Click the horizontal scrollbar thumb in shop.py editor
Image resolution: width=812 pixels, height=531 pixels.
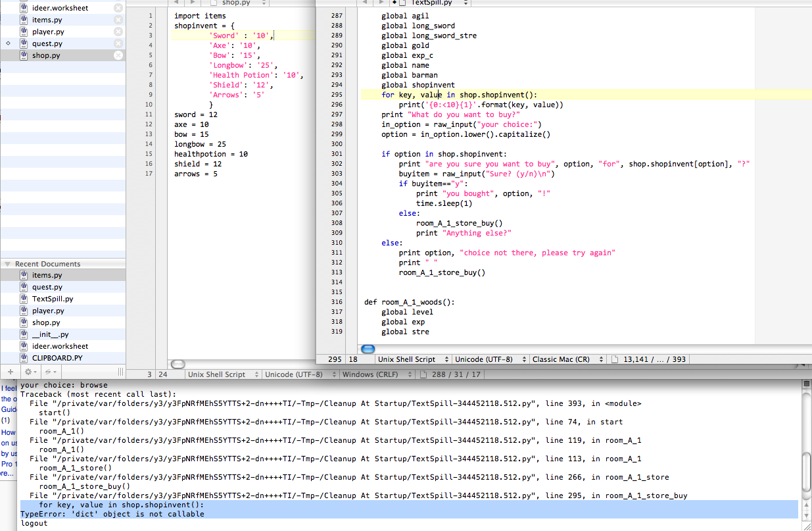tap(178, 364)
